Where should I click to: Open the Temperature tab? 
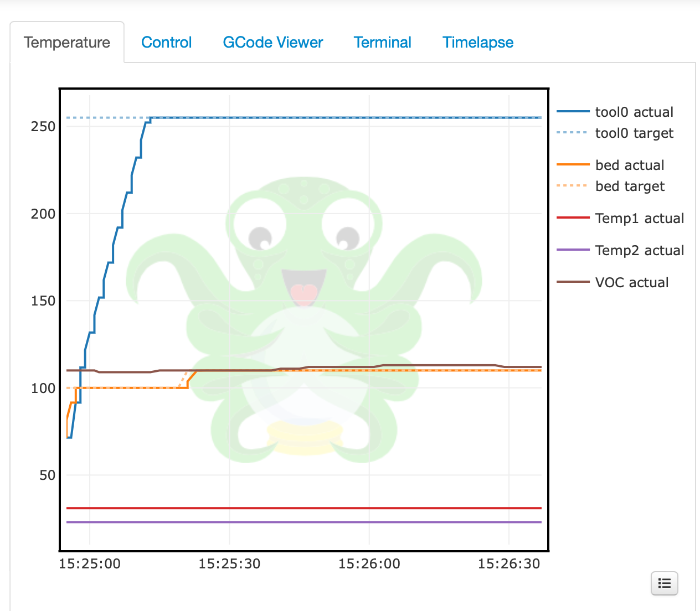[67, 43]
